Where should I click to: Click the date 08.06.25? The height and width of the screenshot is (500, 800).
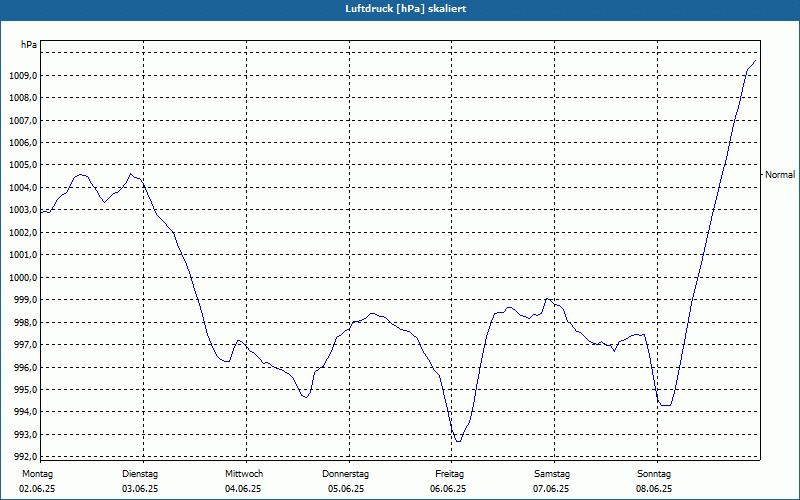(654, 489)
